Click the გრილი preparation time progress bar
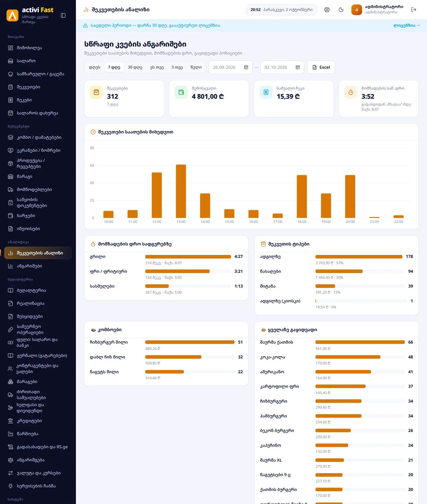 click(x=188, y=257)
